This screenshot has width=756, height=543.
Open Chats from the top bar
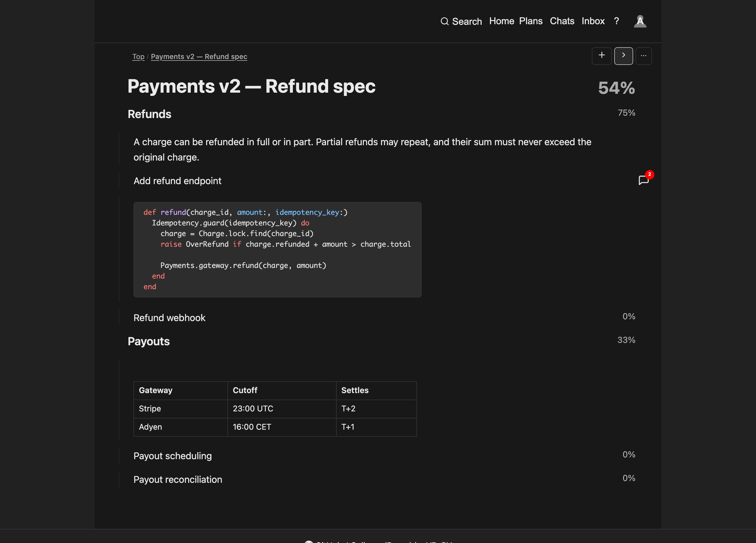(x=562, y=21)
